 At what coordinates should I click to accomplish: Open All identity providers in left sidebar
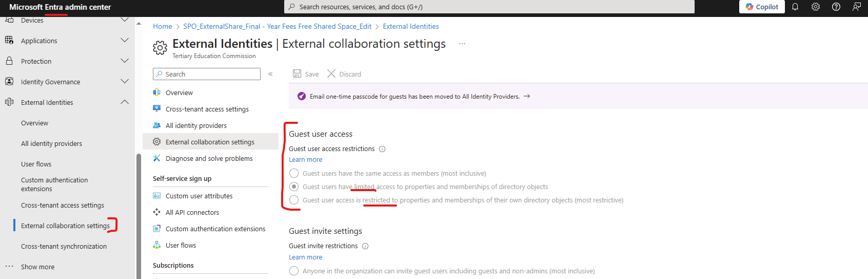51,143
